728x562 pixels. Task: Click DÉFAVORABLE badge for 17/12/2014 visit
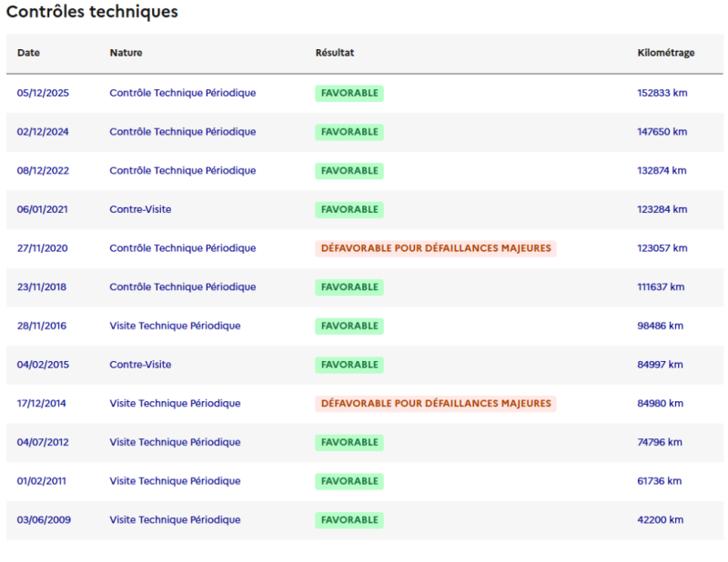coord(436,403)
